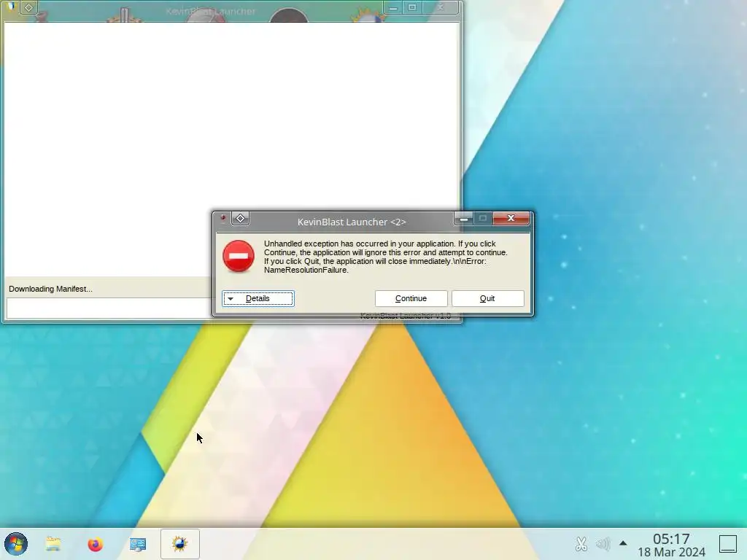The height and width of the screenshot is (560, 747).
Task: Select KevinBlast Launcher taskbar entry
Action: [179, 544]
